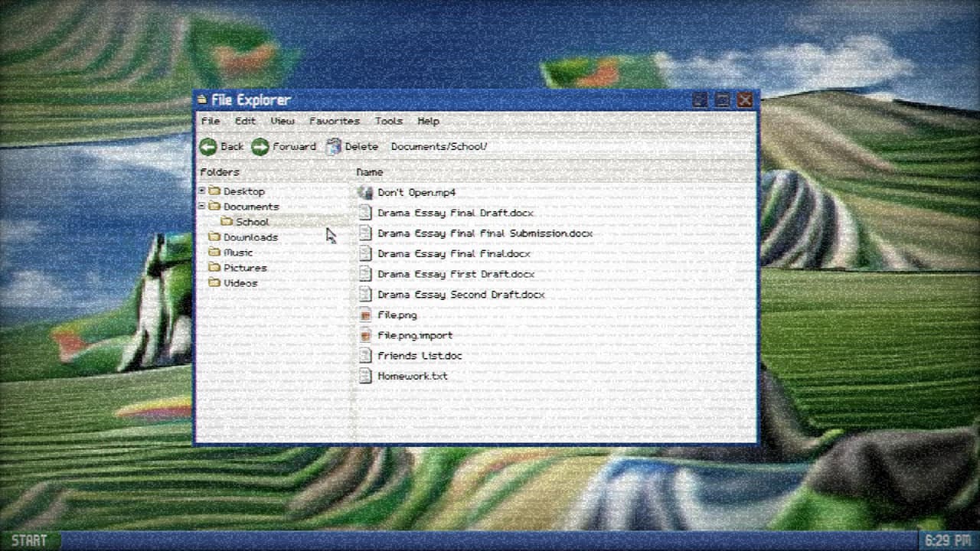Click the Homework.txt document icon
Image resolution: width=980 pixels, height=551 pixels.
[365, 376]
